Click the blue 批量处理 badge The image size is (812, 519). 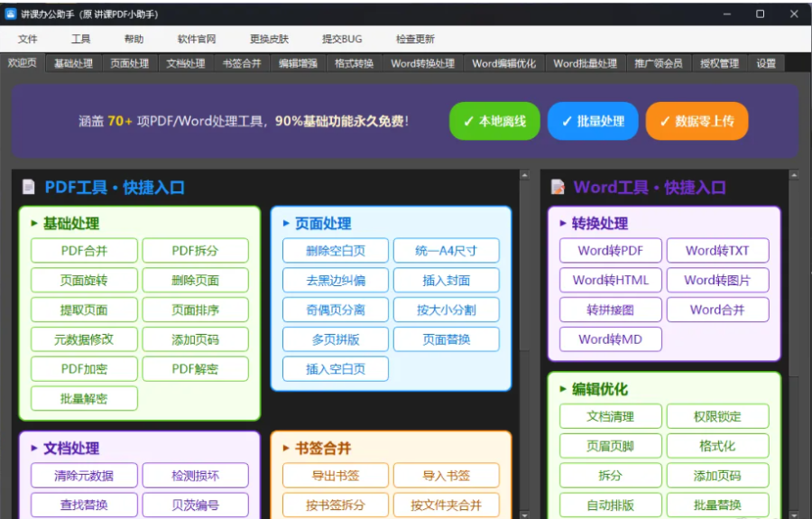click(x=593, y=121)
